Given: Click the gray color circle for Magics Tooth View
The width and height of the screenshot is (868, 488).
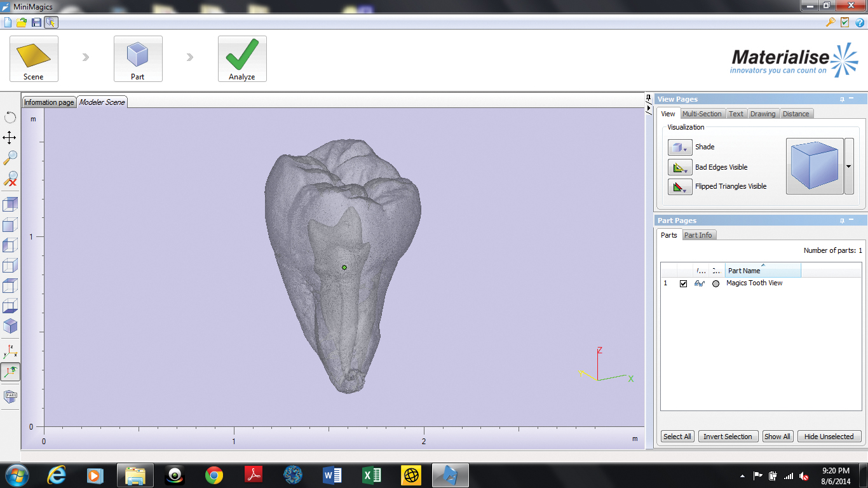Looking at the screenshot, I should click(x=715, y=284).
